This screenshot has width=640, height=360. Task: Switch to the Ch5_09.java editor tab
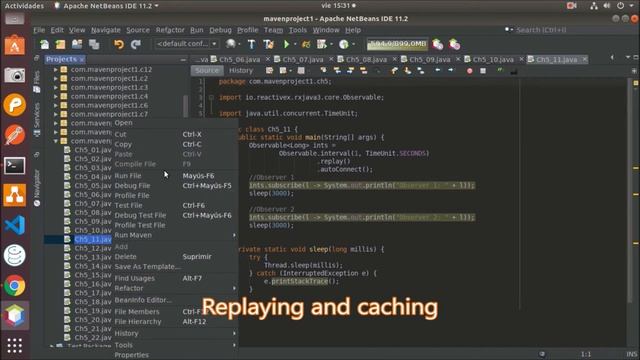point(430,60)
